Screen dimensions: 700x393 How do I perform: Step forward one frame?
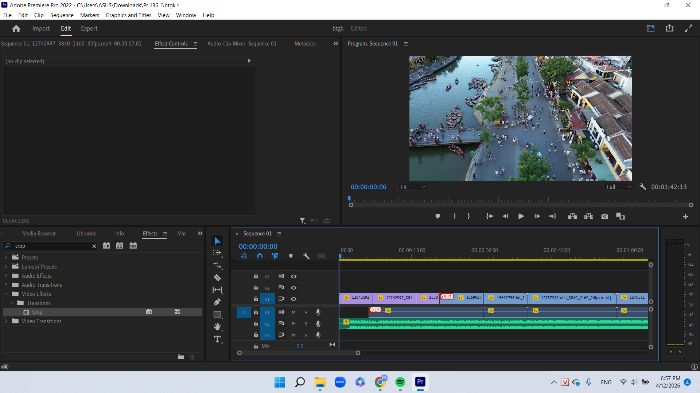coord(537,216)
